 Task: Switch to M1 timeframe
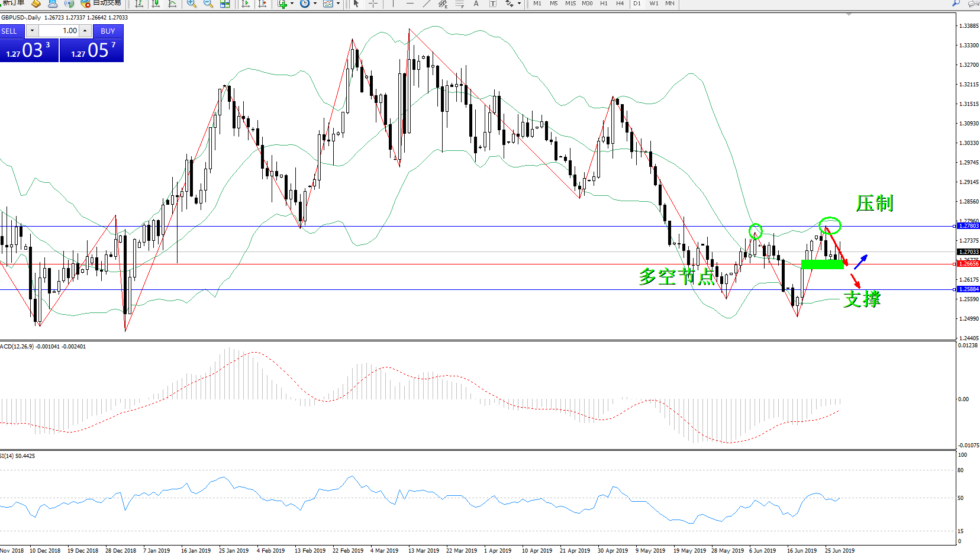tap(537, 3)
